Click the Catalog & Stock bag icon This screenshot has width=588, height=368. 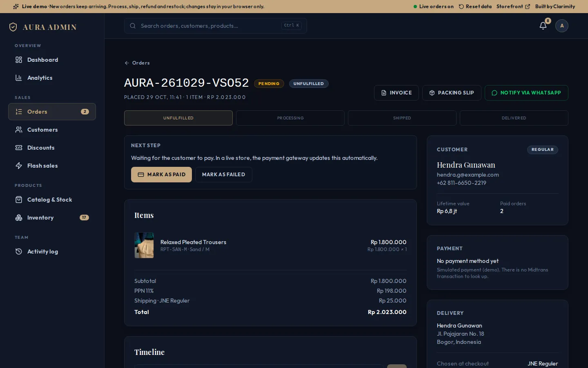pos(19,200)
